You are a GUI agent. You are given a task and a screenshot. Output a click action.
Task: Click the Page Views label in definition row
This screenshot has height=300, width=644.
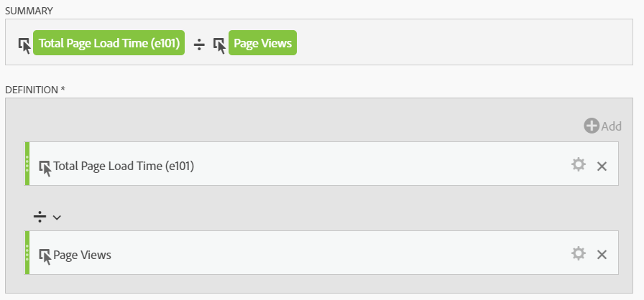(x=82, y=255)
